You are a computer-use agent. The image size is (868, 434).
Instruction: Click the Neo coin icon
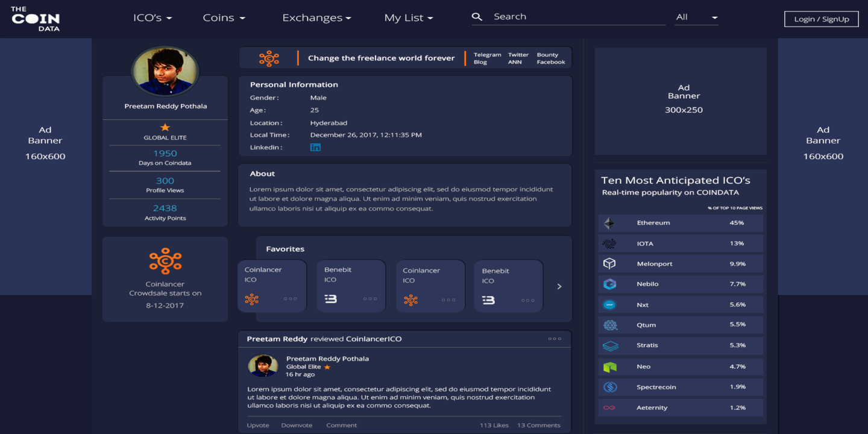coord(610,366)
